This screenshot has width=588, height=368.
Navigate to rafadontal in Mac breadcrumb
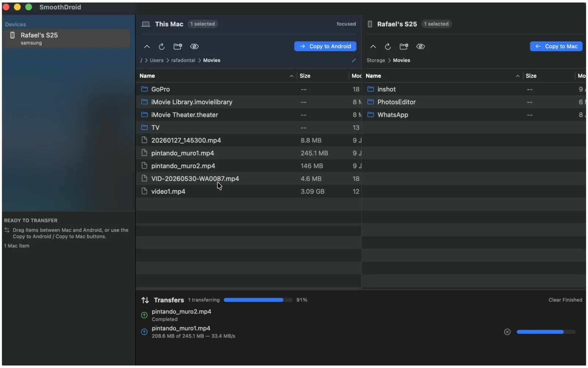(x=183, y=60)
